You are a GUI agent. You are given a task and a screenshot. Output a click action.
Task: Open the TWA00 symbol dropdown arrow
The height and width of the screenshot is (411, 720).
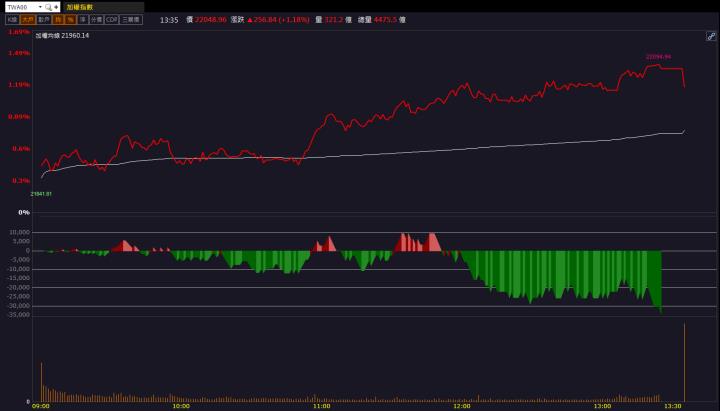coord(38,6)
